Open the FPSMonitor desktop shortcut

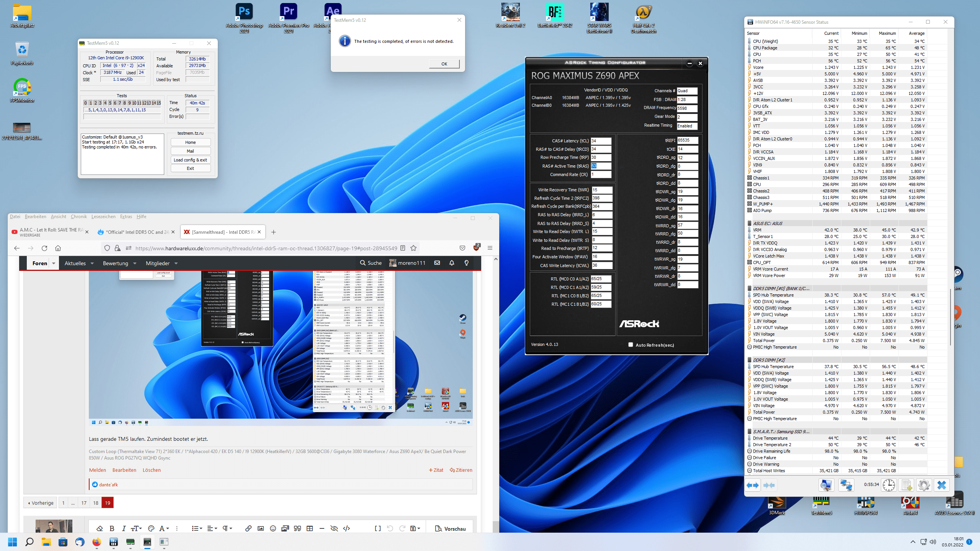(22, 90)
